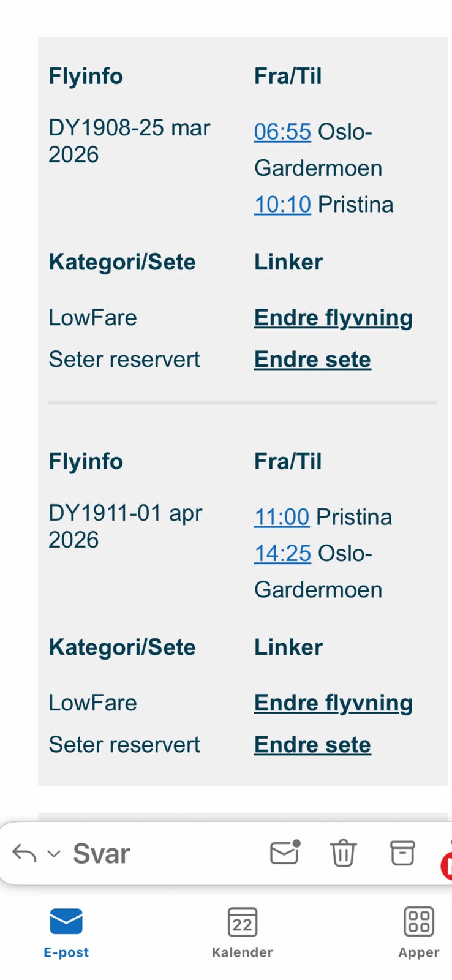
Task: Tap the 11:00 Pristina departure time link
Action: pos(282,517)
